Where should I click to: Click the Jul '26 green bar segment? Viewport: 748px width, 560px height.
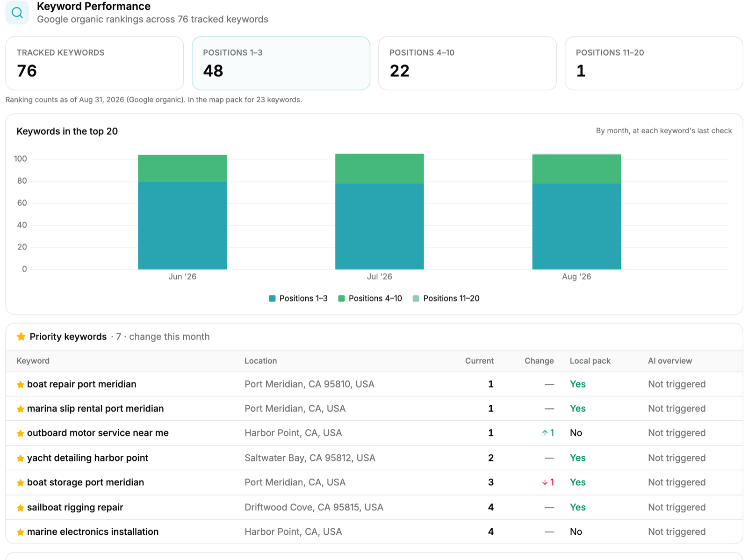click(380, 169)
